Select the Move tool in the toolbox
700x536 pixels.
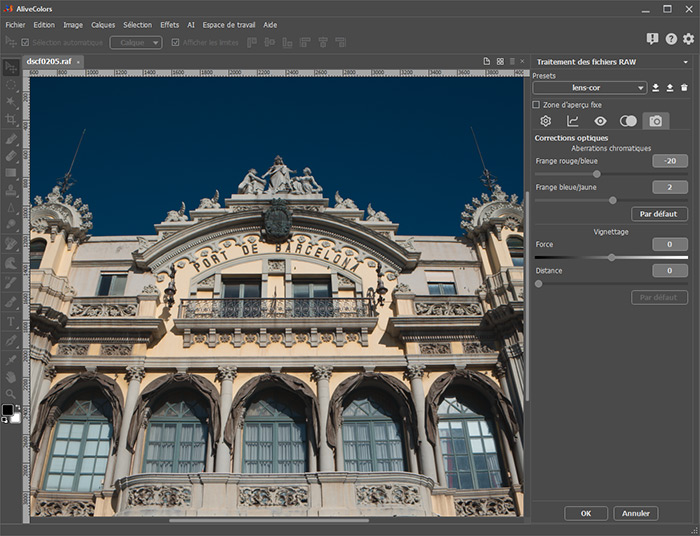[11, 67]
